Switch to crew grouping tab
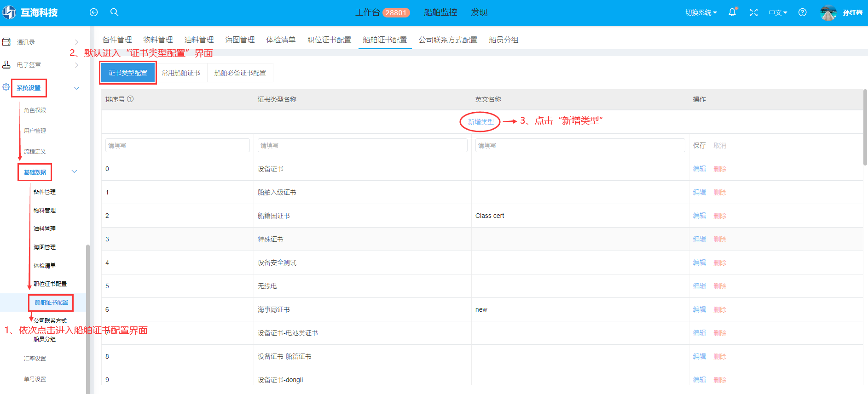 (x=503, y=40)
